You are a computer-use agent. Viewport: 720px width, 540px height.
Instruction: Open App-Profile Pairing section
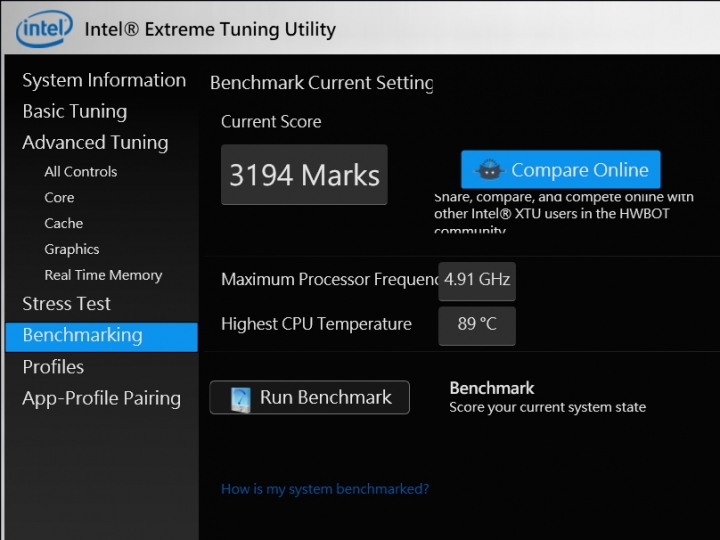[x=101, y=399]
